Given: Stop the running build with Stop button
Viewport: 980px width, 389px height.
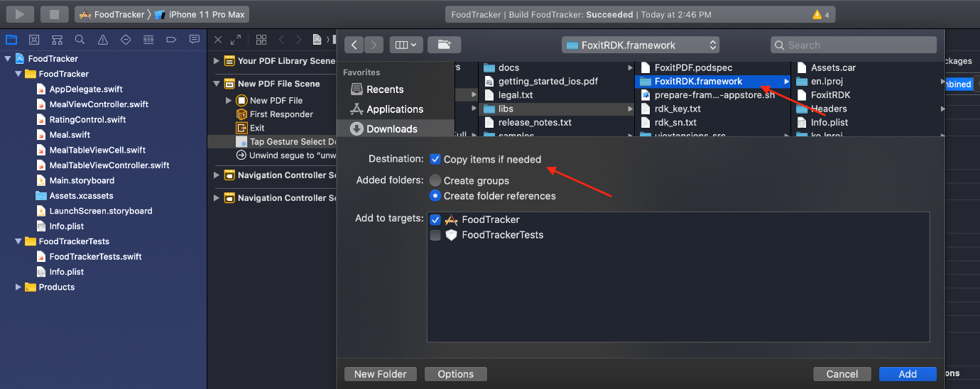Looking at the screenshot, I should pos(54,14).
